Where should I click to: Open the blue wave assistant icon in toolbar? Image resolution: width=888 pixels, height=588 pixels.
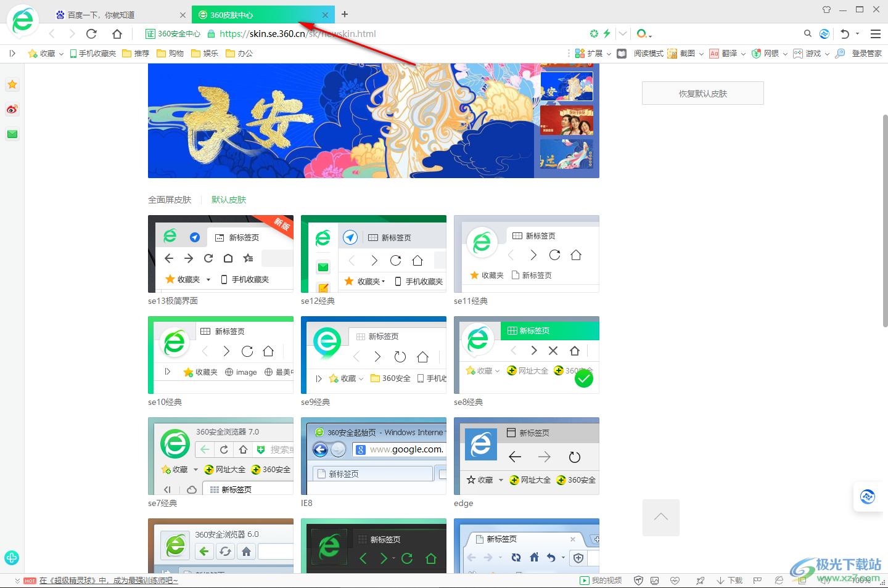(x=824, y=33)
